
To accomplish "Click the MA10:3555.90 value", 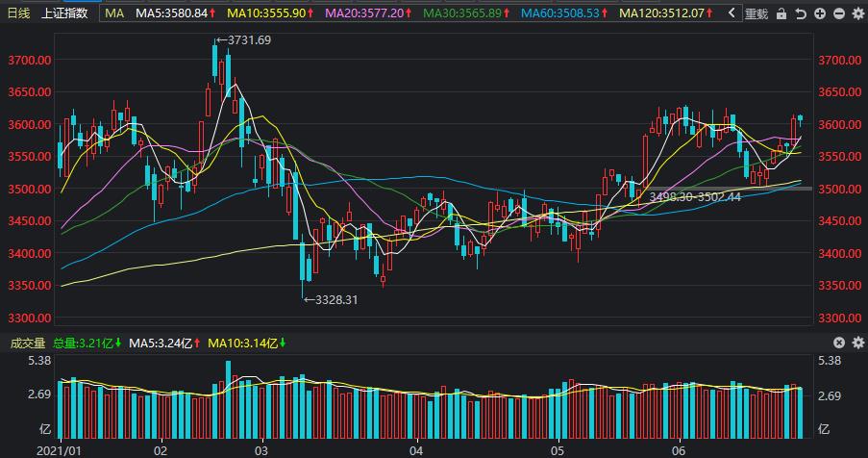I will click(267, 13).
